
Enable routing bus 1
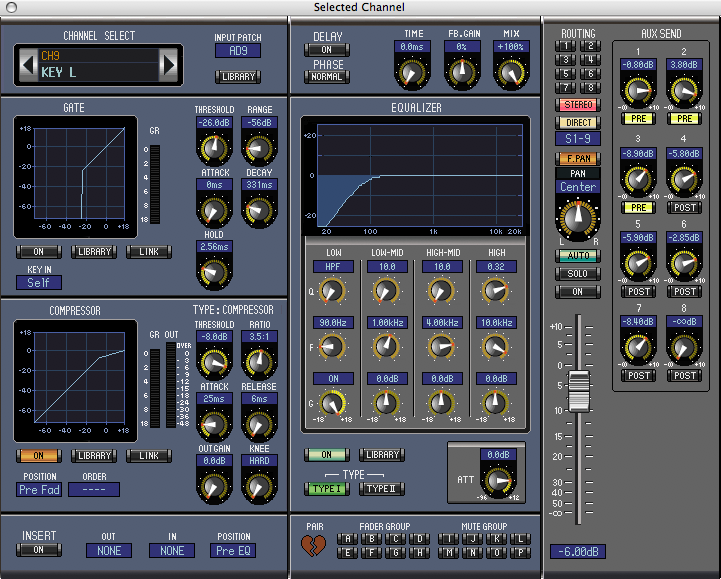(566, 46)
